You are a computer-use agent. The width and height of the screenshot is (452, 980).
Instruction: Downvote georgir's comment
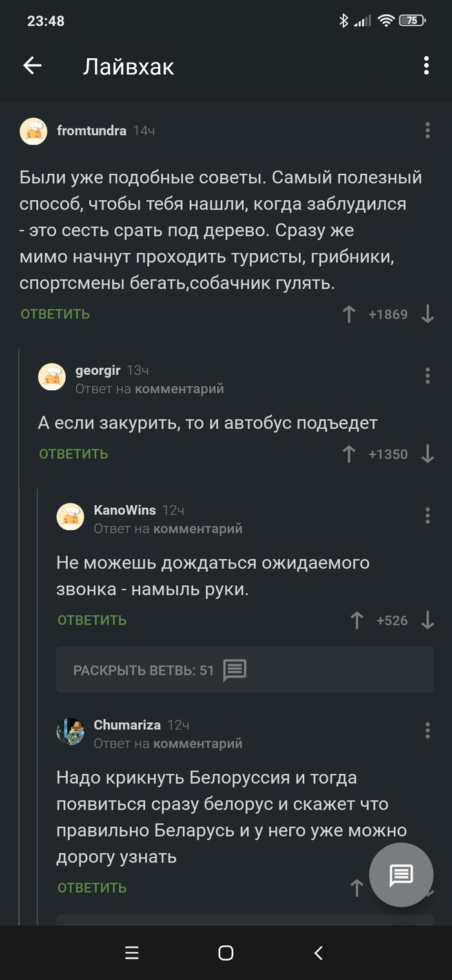pos(428,454)
